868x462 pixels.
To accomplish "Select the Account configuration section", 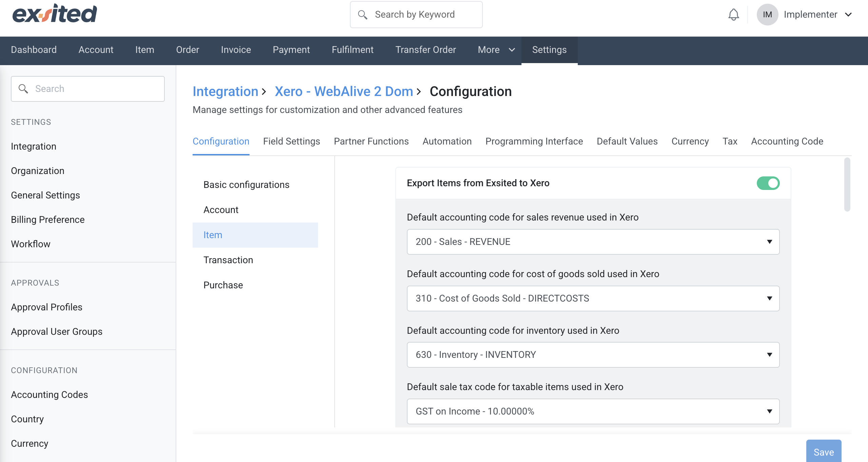I will pyautogui.click(x=255, y=210).
